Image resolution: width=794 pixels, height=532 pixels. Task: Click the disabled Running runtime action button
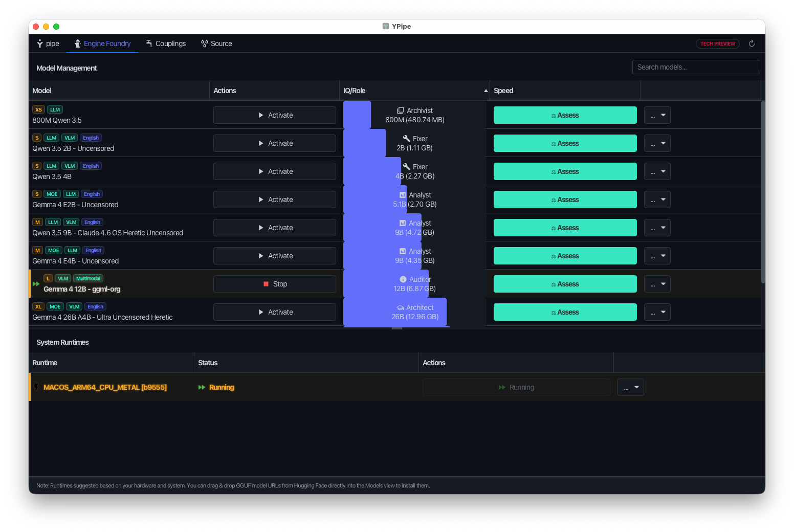[516, 387]
